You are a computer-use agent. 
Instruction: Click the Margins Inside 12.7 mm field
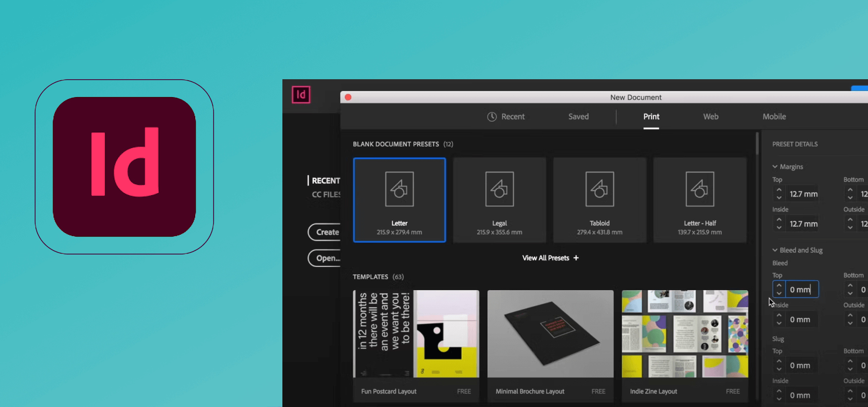tap(803, 224)
